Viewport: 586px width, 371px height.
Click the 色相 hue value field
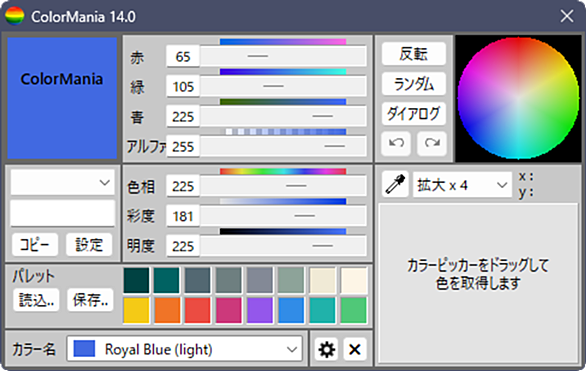pos(183,186)
